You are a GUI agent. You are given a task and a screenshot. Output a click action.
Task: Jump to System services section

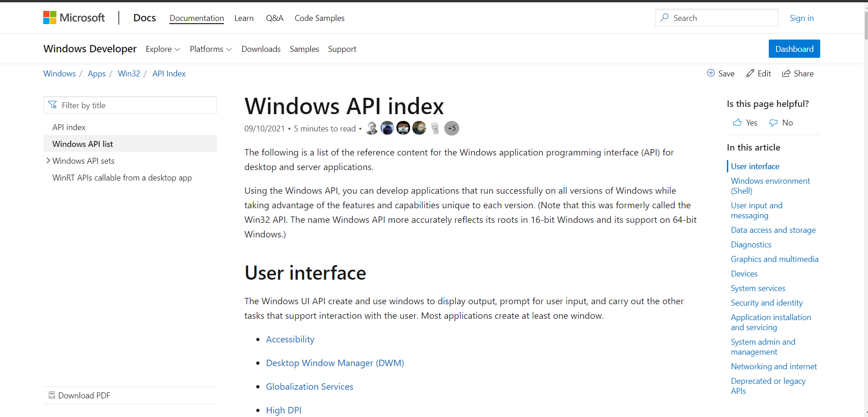point(758,288)
